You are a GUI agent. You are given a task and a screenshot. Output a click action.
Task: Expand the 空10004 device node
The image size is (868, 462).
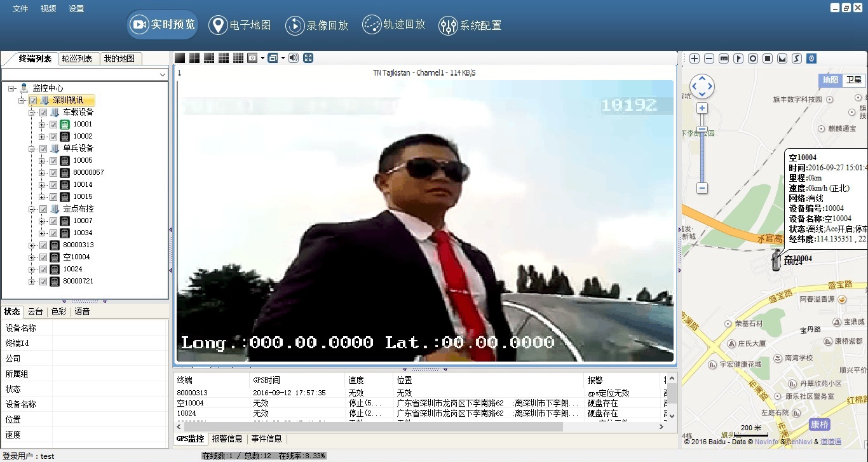pos(32,257)
